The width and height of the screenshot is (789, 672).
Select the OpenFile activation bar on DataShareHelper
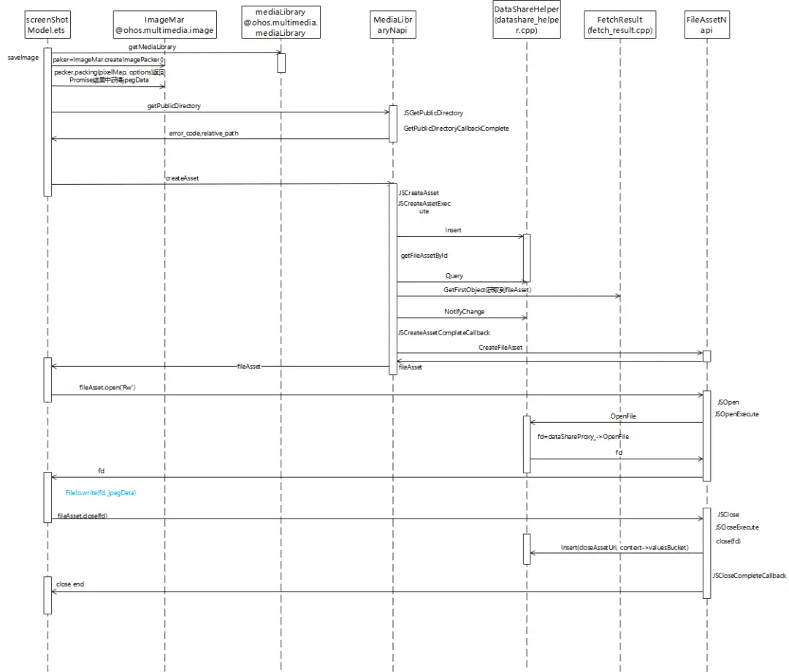527,444
